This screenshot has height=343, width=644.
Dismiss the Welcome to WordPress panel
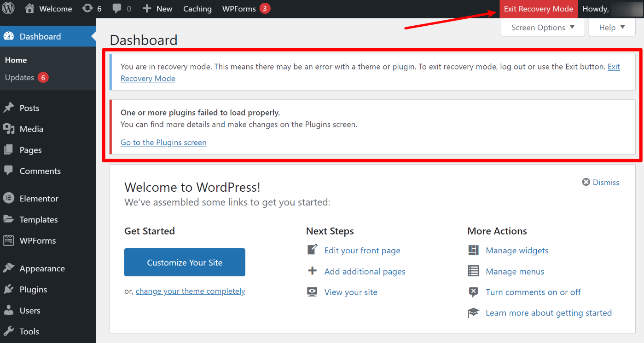600,182
